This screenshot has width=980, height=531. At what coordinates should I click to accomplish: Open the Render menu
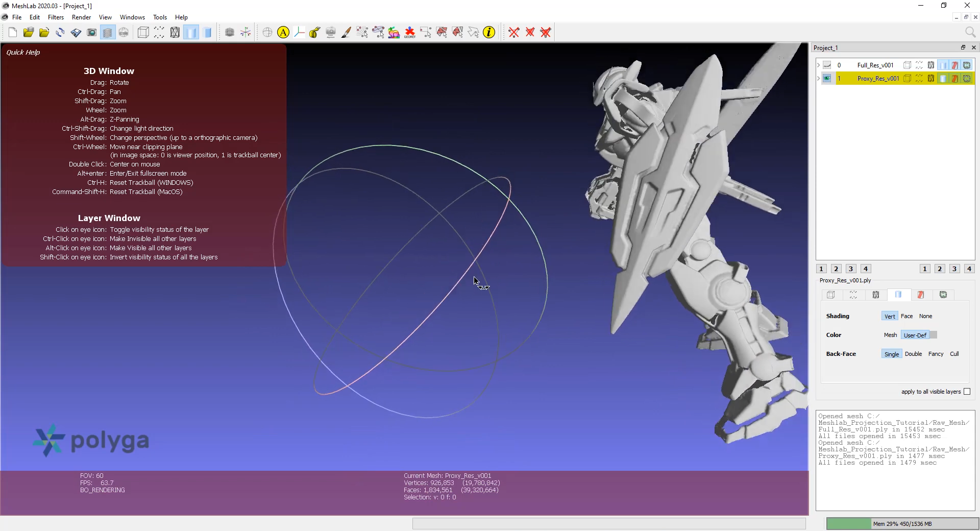coord(81,17)
